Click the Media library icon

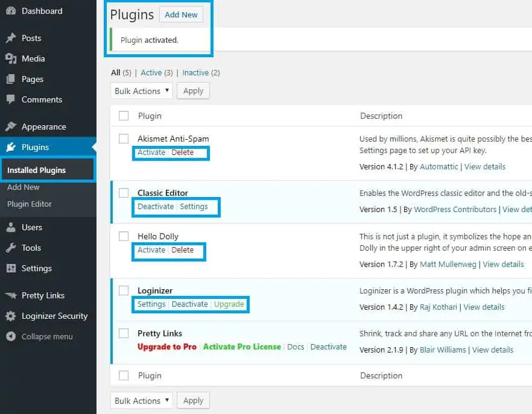pyautogui.click(x=11, y=58)
